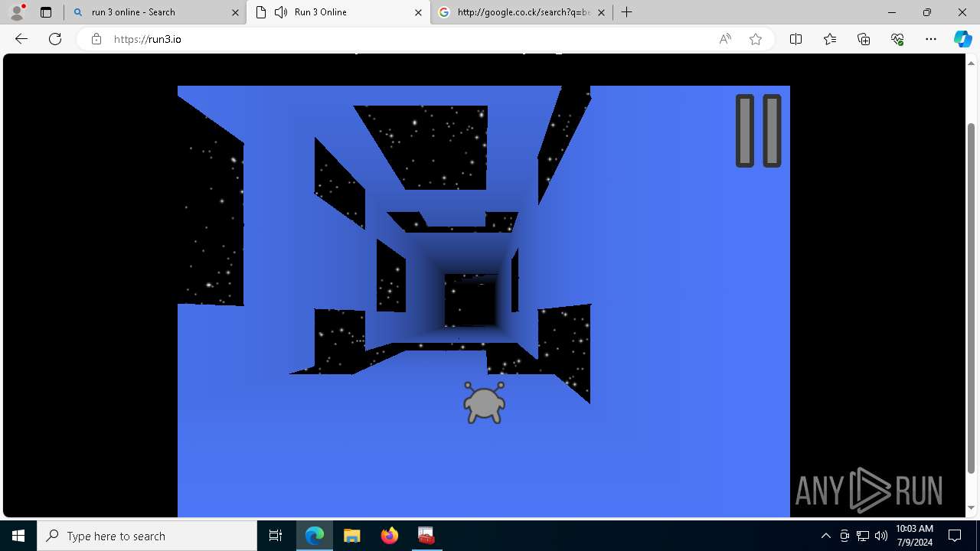
Task: Close the run 3 online Search tab
Action: coord(235,12)
